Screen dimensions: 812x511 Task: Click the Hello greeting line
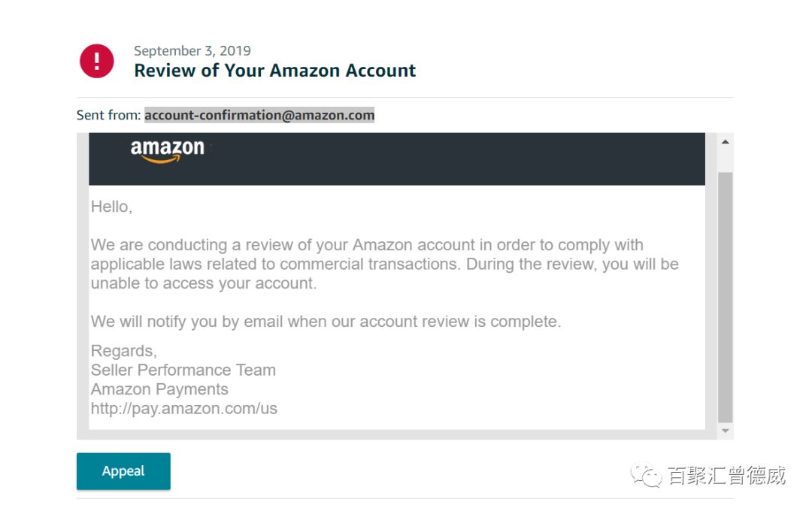(111, 207)
